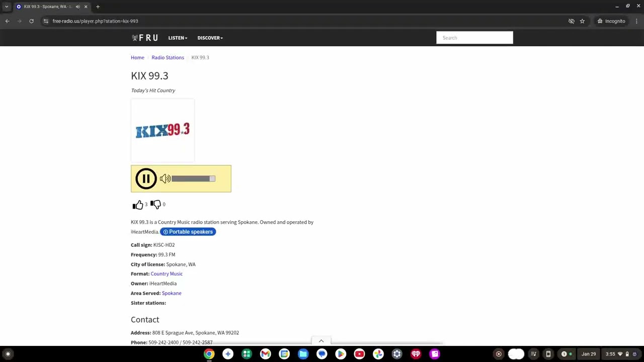This screenshot has height=362, width=644.
Task: Open the calendar via Jan 29 date
Action: [589, 354]
